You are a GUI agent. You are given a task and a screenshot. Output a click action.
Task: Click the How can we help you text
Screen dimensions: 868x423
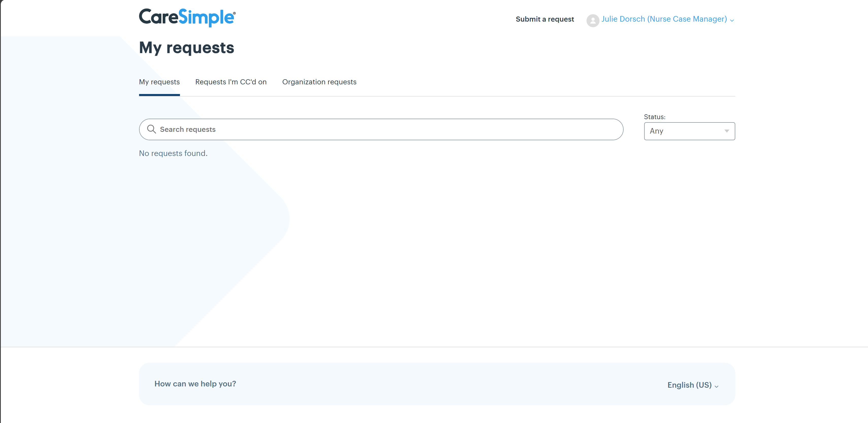tap(195, 384)
